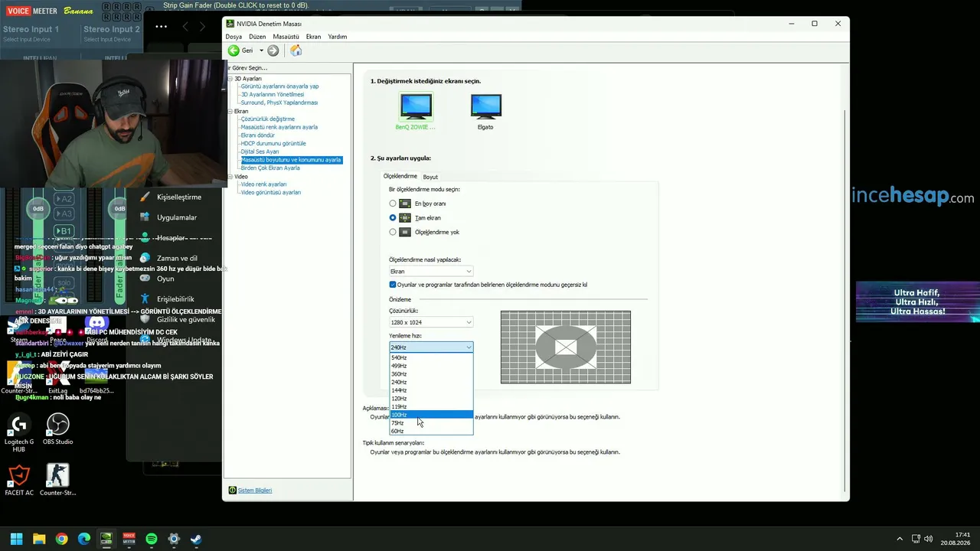
Task: Open the 1280 x 1024 resolution dropdown
Action: tap(431, 322)
